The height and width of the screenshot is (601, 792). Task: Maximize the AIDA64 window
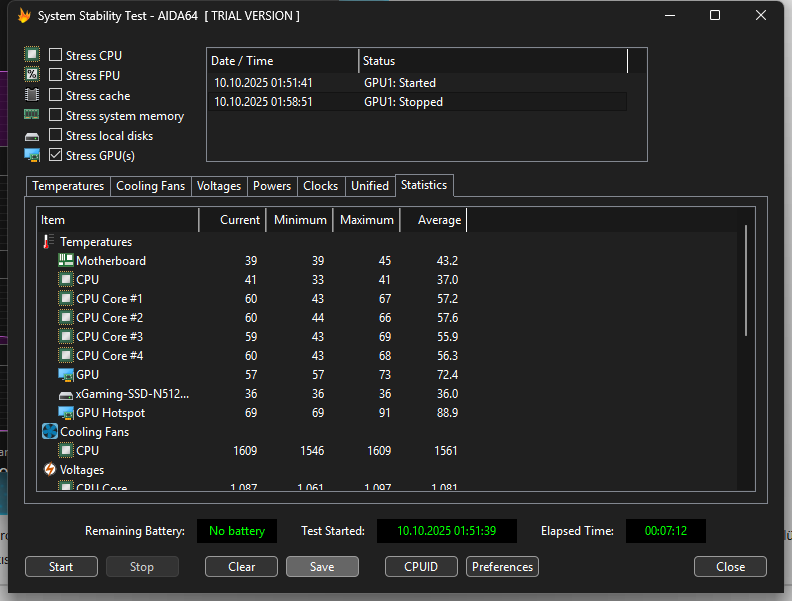point(715,15)
